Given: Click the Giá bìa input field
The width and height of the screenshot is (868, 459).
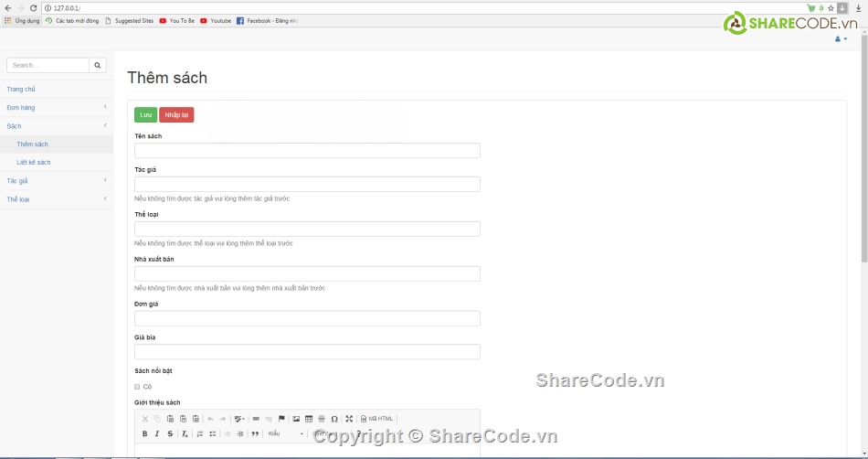Looking at the screenshot, I should pyautogui.click(x=307, y=352).
